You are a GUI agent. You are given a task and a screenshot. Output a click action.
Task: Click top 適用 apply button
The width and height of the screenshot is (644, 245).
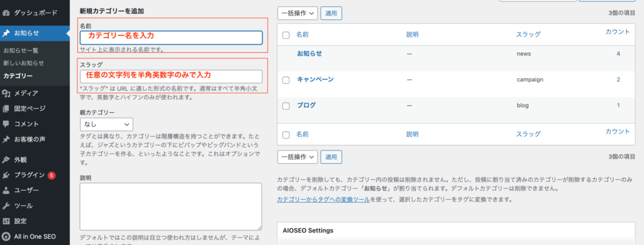(x=331, y=13)
